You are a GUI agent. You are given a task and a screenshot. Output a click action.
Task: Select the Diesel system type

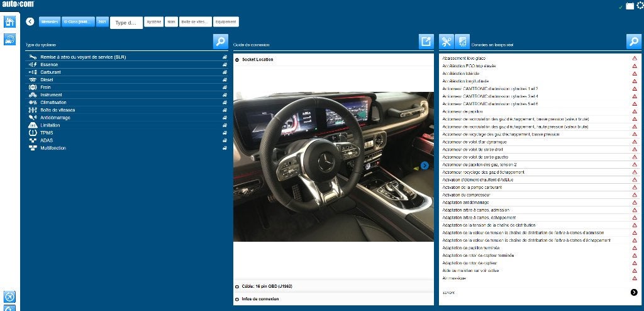click(x=126, y=80)
